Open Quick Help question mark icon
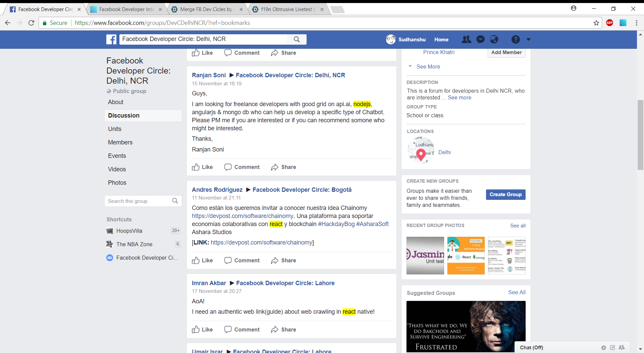 pyautogui.click(x=516, y=39)
